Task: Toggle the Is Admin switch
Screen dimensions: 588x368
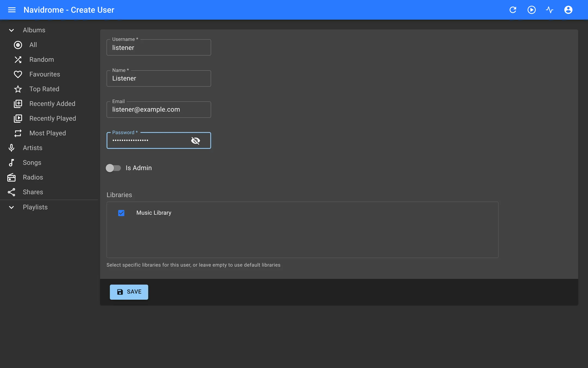Action: click(x=113, y=168)
